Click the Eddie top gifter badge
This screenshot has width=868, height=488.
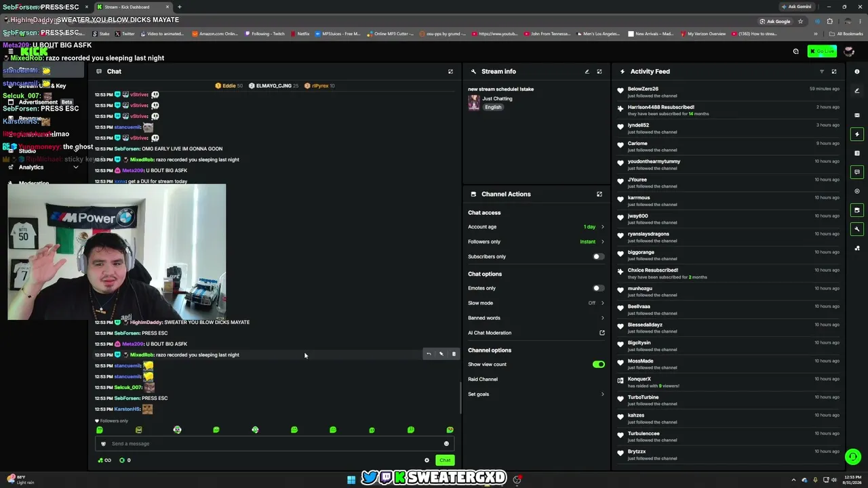[x=229, y=86]
